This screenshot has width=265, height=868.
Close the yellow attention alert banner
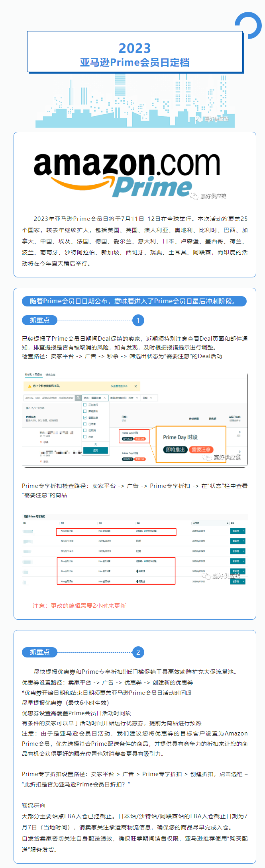coord(135,386)
